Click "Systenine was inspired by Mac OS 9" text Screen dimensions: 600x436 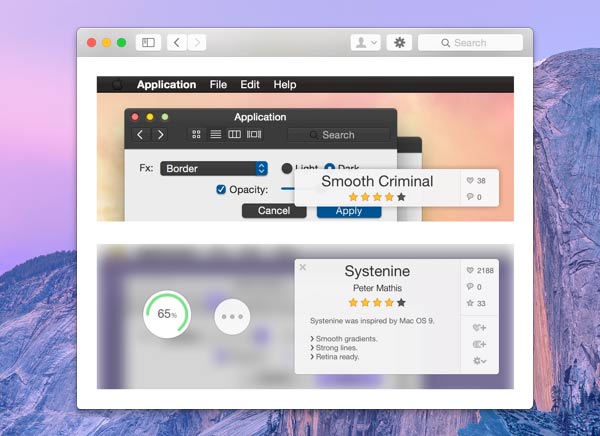[372, 321]
